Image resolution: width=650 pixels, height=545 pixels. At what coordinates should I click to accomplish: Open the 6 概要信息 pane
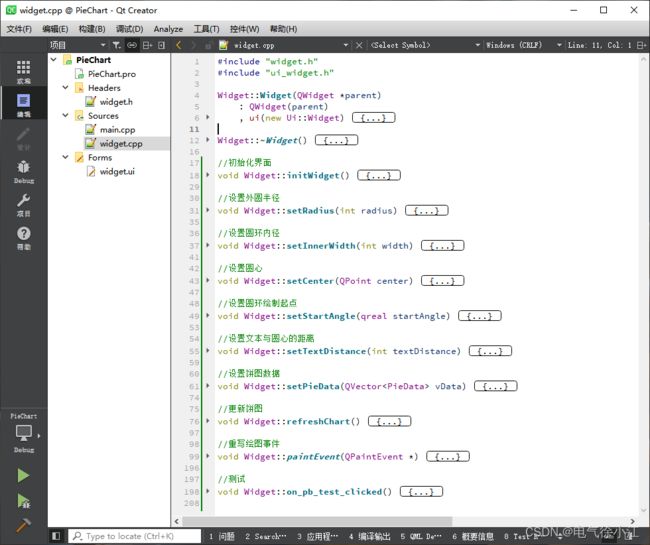click(473, 536)
